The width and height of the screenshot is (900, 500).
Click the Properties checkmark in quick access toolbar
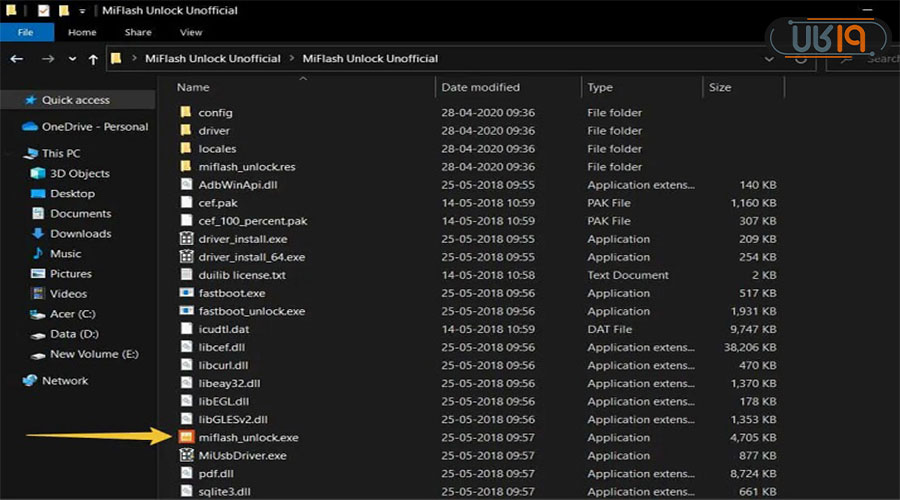[x=43, y=10]
